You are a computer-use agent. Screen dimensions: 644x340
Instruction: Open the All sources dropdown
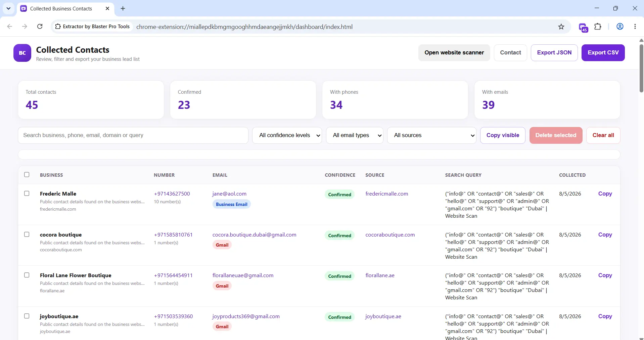point(432,135)
